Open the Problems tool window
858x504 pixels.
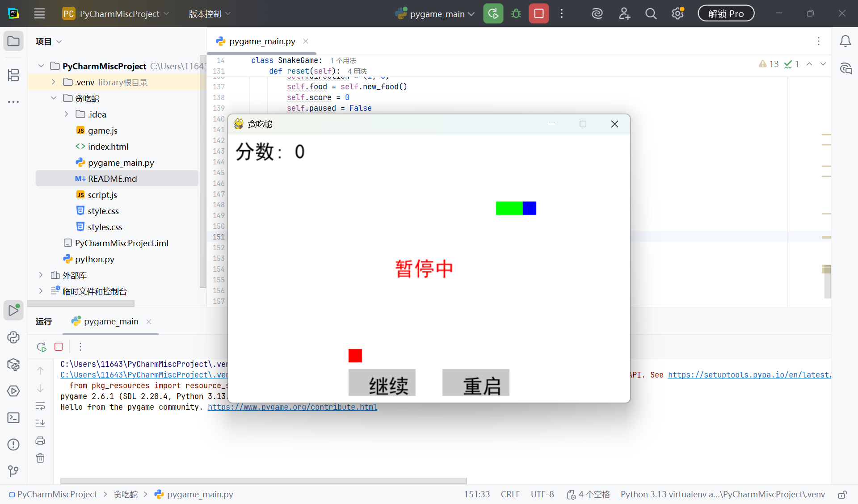pos(13,445)
